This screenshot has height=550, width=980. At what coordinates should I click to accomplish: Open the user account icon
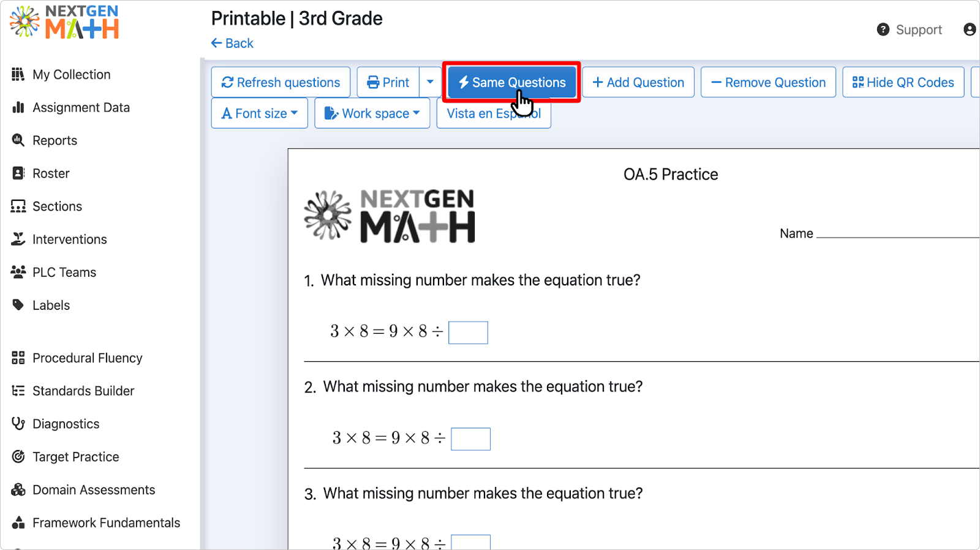970,29
